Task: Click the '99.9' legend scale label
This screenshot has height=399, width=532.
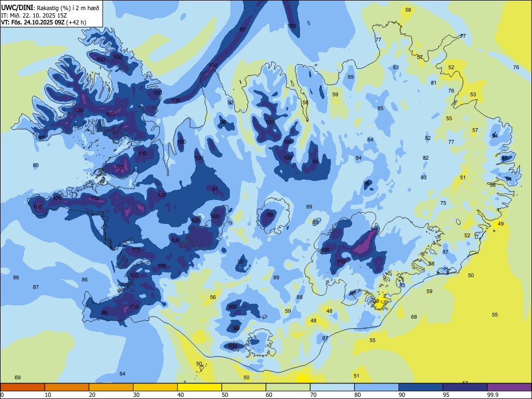Action: (x=492, y=395)
